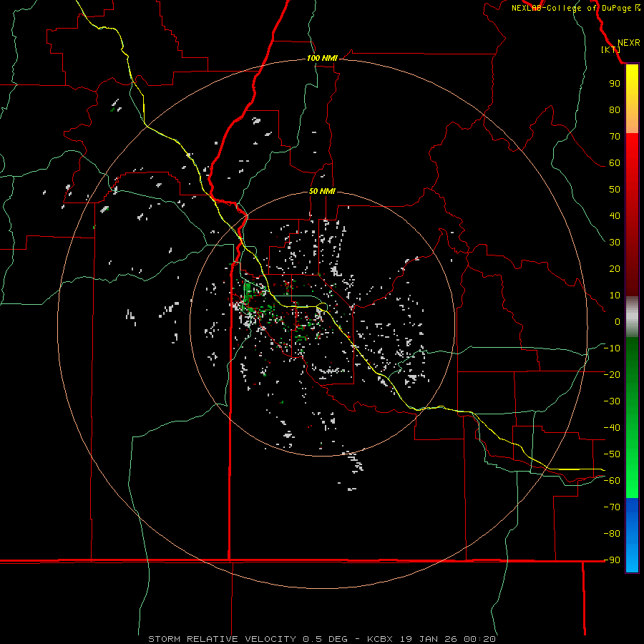Click the KT units label above the color scale
644x644 pixels.
pos(611,49)
